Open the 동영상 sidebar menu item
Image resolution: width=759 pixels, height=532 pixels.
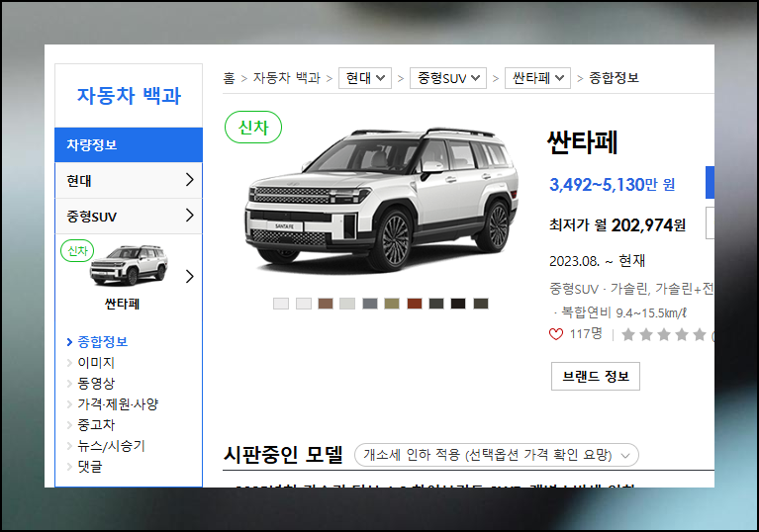[96, 384]
